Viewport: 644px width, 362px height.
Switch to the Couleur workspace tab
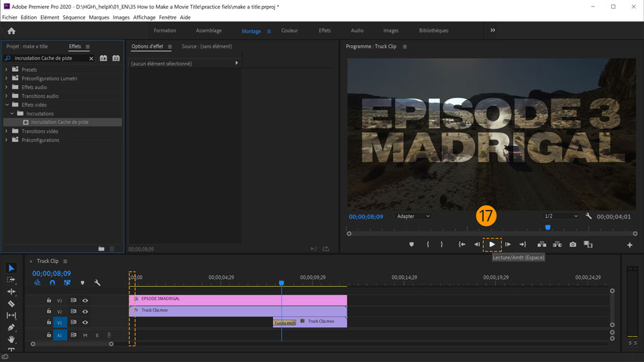pyautogui.click(x=289, y=31)
